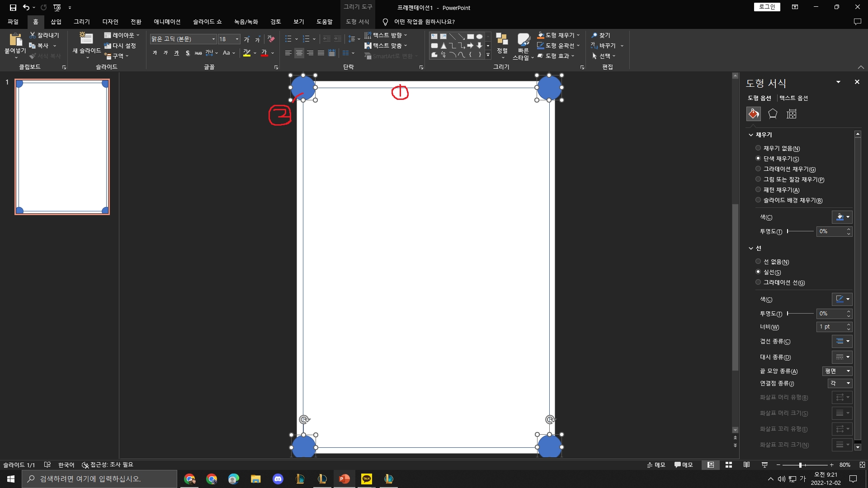Click the Paste (붙여넣기) clipboard icon

coord(15,40)
